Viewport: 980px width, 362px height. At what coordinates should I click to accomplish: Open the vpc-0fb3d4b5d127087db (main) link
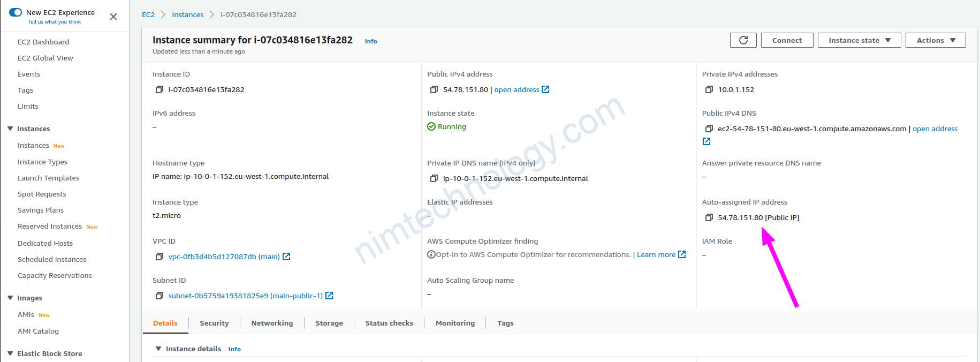pyautogui.click(x=224, y=257)
